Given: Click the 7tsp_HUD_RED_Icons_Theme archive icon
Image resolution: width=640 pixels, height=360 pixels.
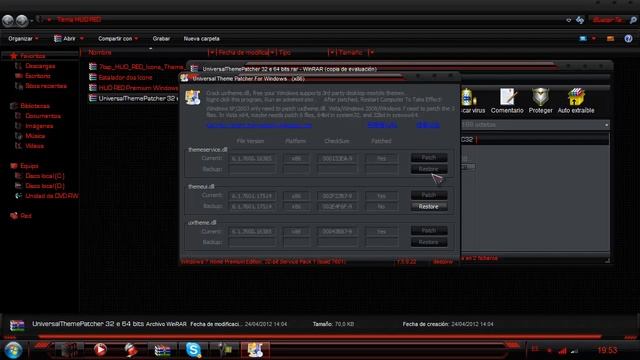Looking at the screenshot, I should pyautogui.click(x=93, y=67).
